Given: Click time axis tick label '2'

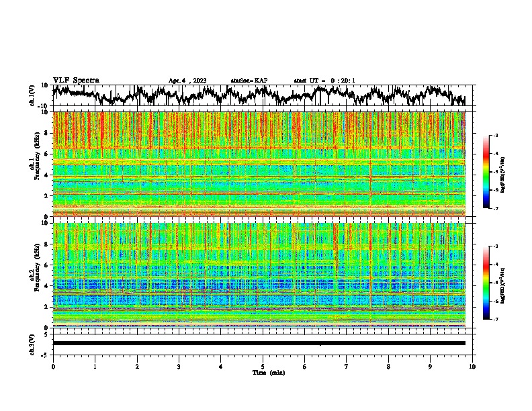Looking at the screenshot, I should (x=137, y=367).
